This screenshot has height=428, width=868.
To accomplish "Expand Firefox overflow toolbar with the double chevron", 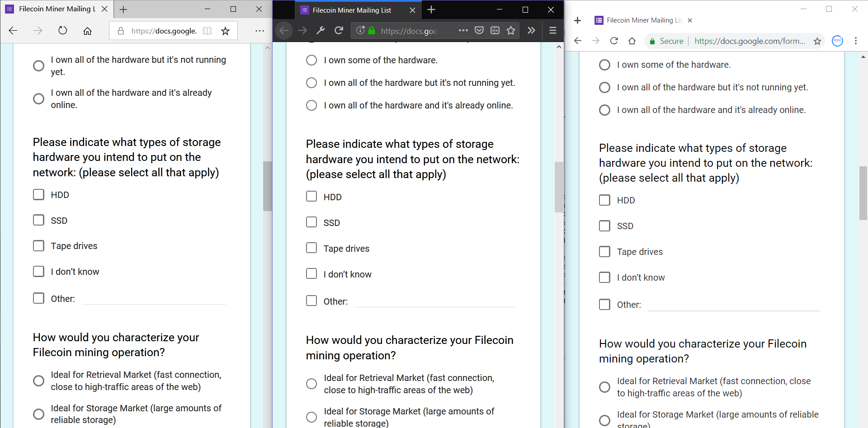I will 531,30.
